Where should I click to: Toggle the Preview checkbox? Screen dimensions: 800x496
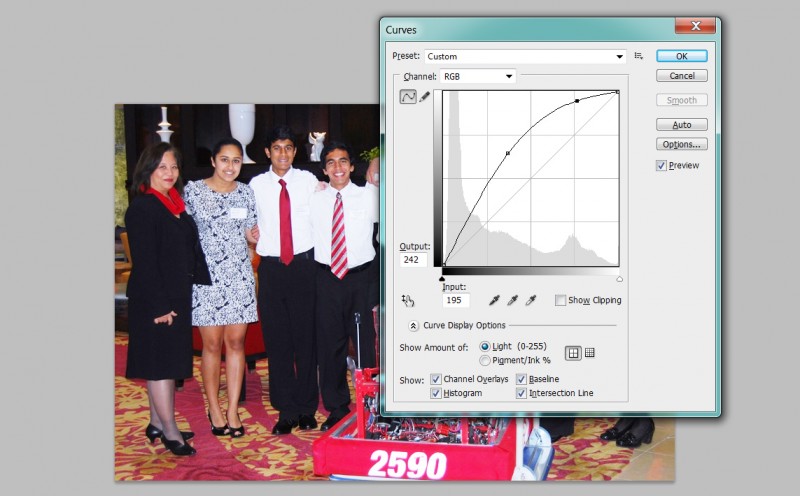coord(661,166)
